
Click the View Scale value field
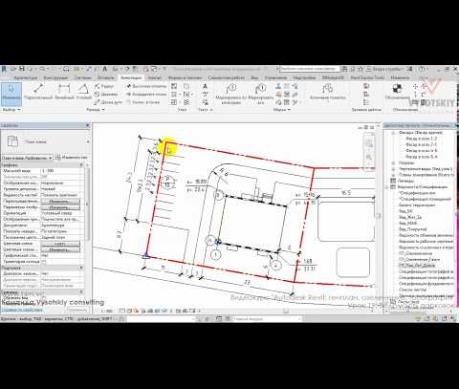62,171
